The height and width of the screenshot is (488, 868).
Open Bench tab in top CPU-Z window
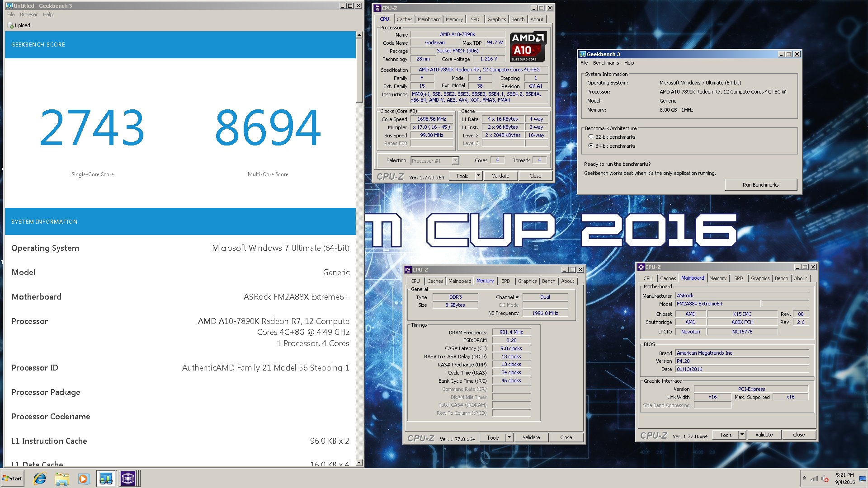pos(518,19)
